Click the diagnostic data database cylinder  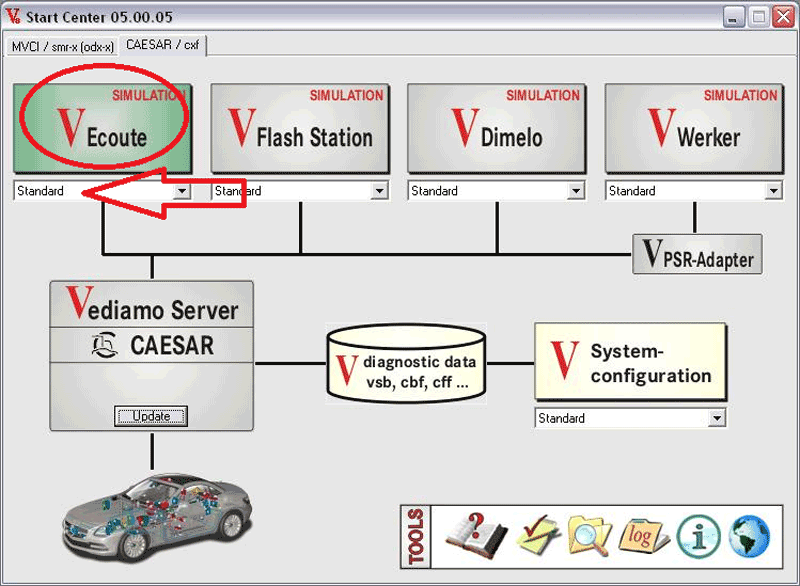click(x=406, y=363)
